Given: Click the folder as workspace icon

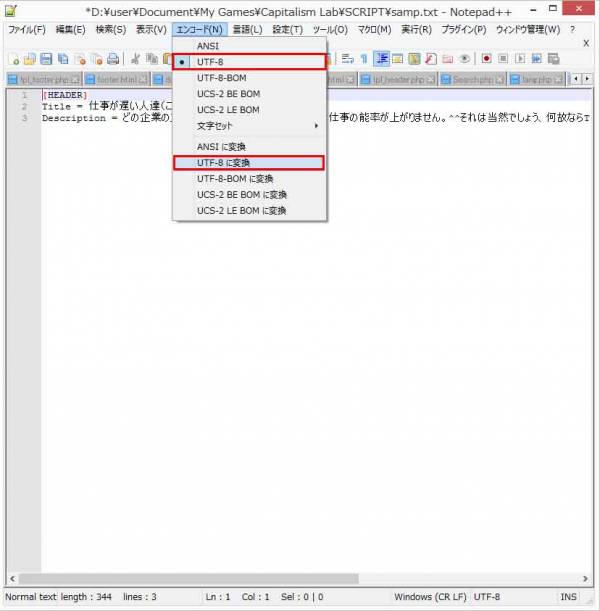Looking at the screenshot, I should [448, 59].
